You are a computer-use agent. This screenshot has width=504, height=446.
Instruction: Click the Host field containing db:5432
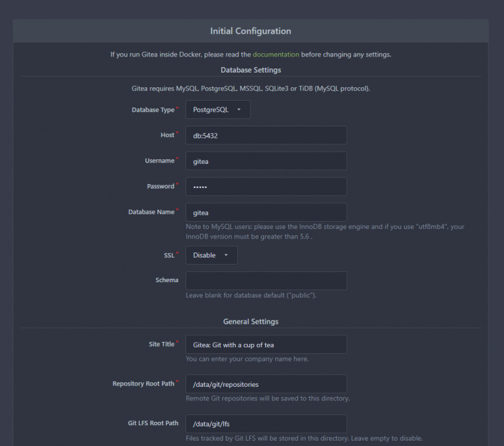[266, 135]
